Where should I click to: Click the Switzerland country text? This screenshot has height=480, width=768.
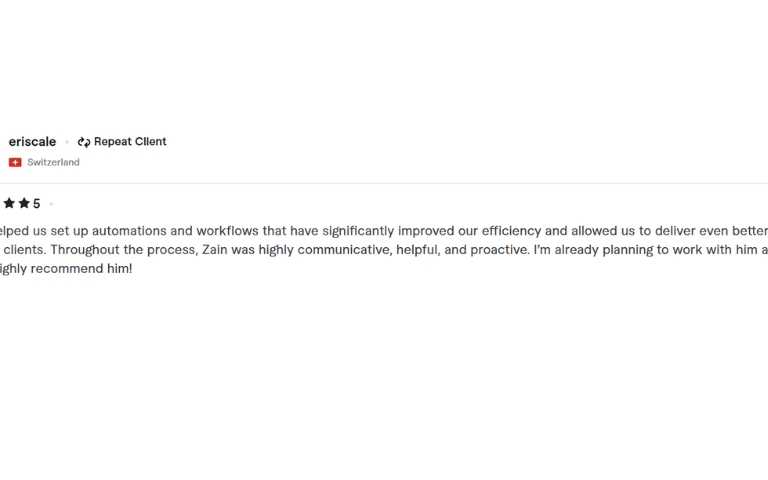click(53, 162)
